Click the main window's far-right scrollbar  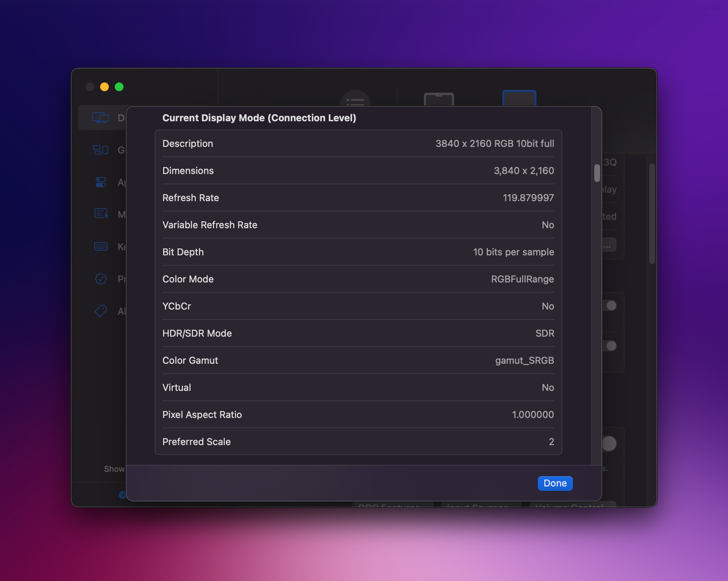pyautogui.click(x=652, y=214)
